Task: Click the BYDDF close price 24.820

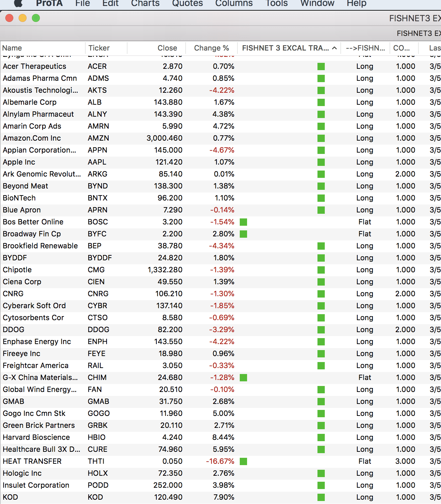Action: pyautogui.click(x=170, y=258)
